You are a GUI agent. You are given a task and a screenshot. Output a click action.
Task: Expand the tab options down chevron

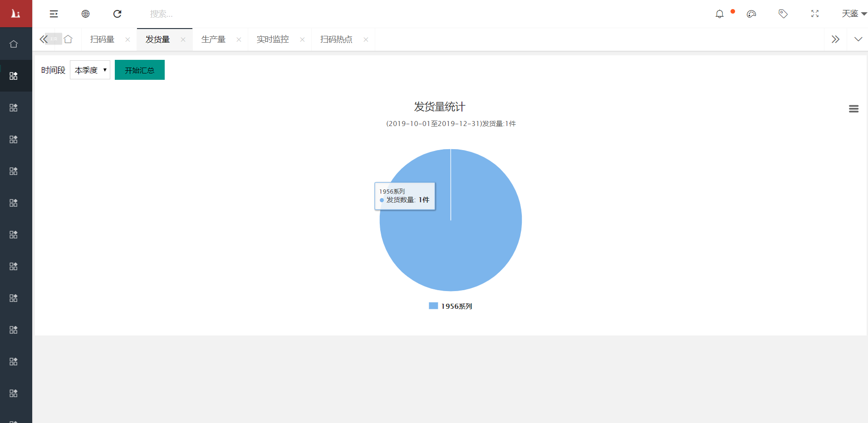(858, 39)
